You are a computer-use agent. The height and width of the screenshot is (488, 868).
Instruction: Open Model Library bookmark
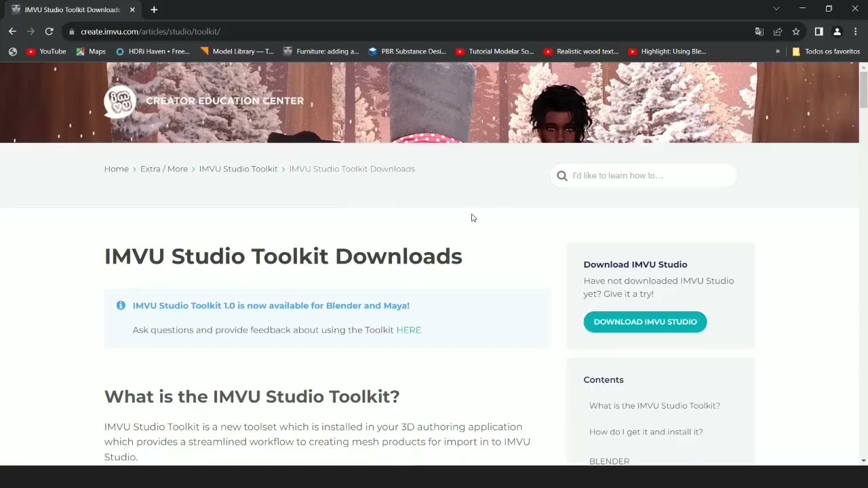coord(237,52)
